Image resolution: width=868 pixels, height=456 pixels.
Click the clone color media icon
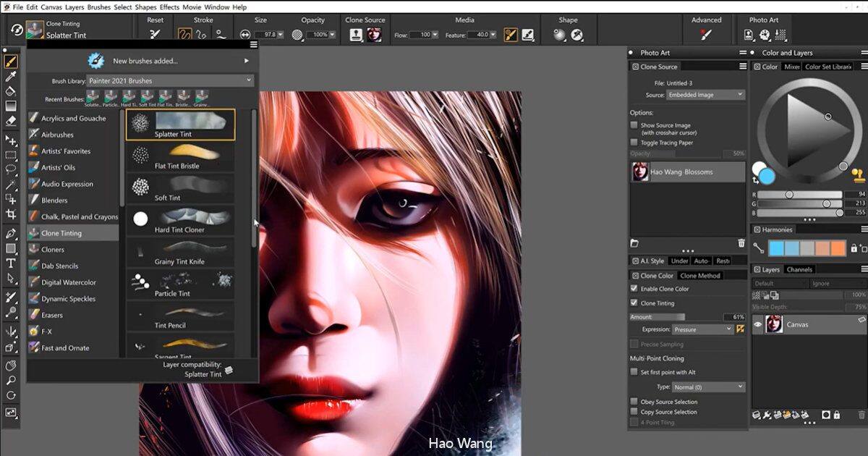click(510, 34)
